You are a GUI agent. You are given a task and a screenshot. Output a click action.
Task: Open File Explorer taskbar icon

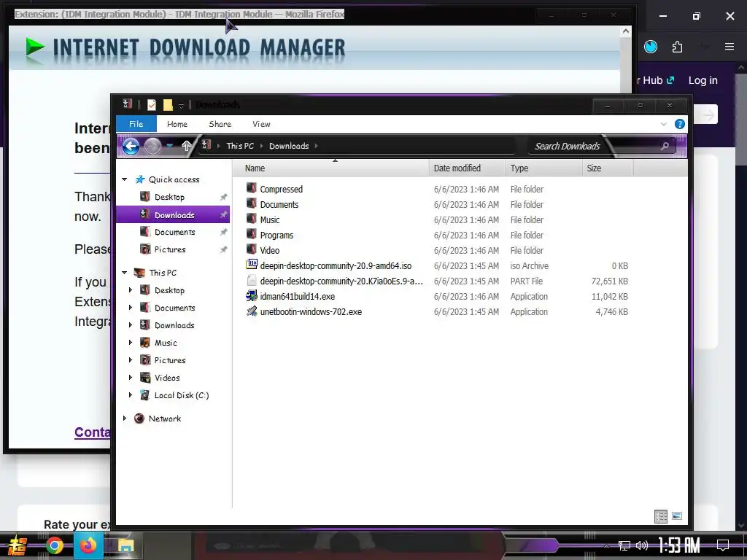pyautogui.click(x=125, y=545)
